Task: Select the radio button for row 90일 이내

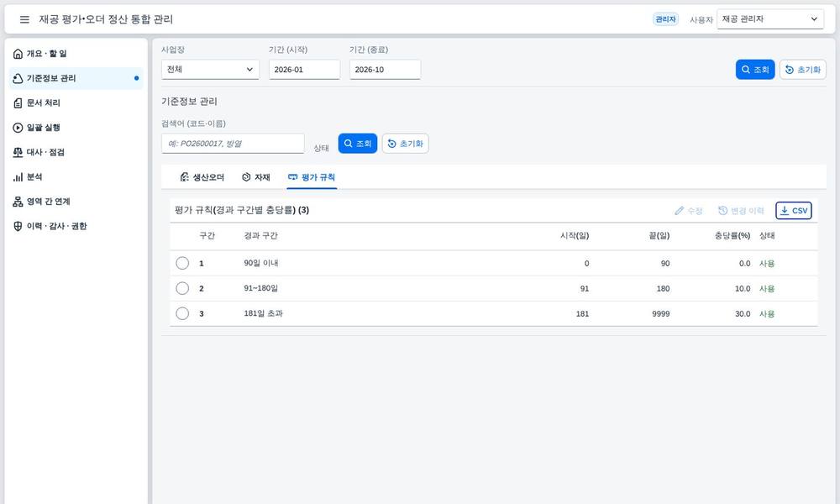Action: pyautogui.click(x=182, y=263)
